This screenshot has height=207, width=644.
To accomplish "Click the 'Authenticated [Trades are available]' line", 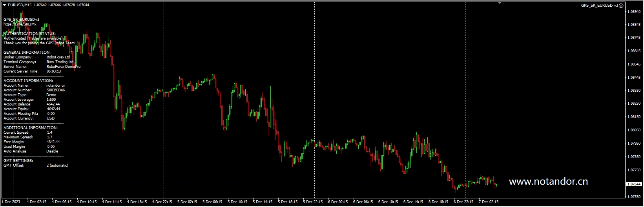I will [33, 38].
